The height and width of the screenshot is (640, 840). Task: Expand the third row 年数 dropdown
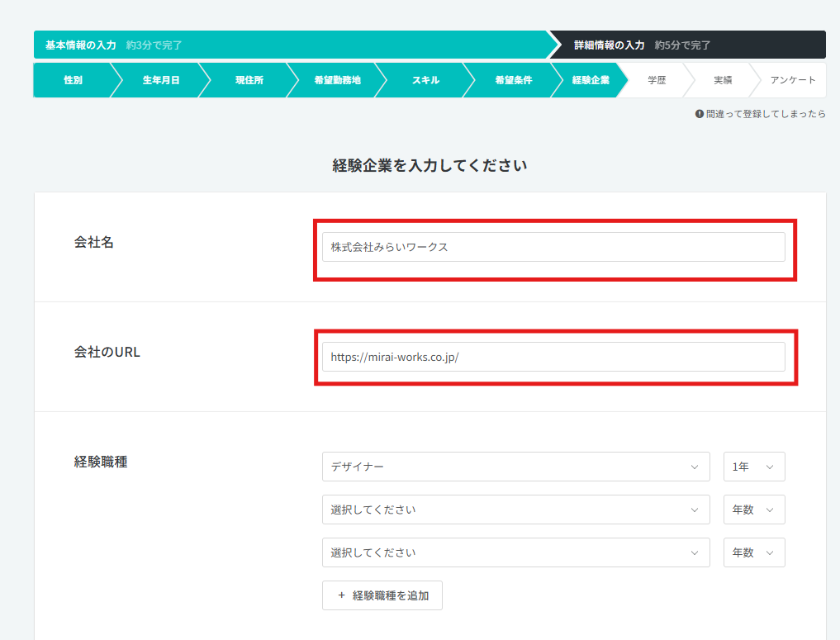tap(753, 552)
